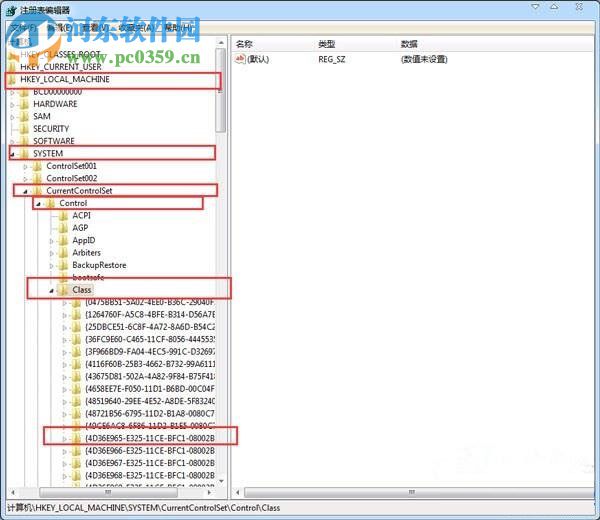Open the 帮助(H) menu
Screen dimensions: 600x520
(178, 28)
